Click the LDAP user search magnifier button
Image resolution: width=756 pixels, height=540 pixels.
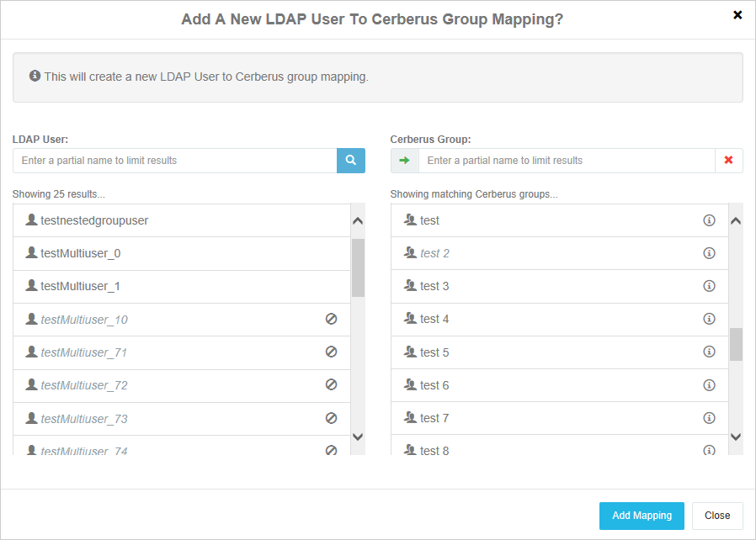pyautogui.click(x=350, y=161)
